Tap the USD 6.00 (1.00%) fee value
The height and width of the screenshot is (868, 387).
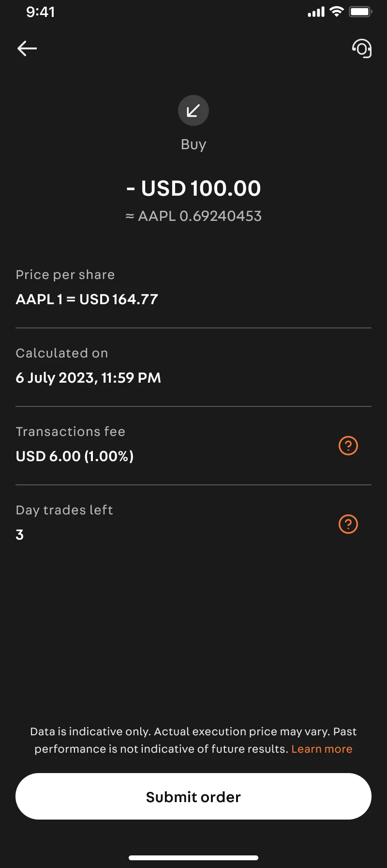(74, 456)
